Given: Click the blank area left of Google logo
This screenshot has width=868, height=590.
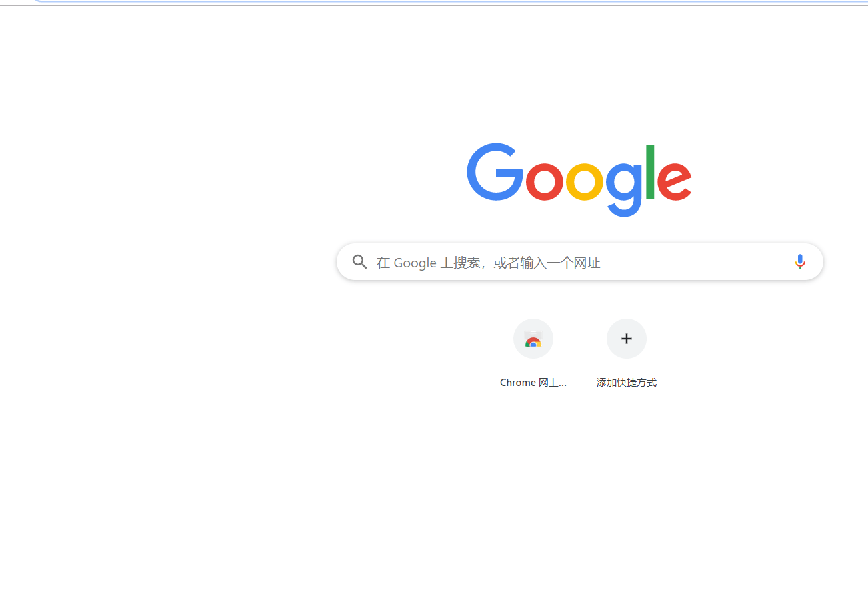Looking at the screenshot, I should [x=233, y=180].
